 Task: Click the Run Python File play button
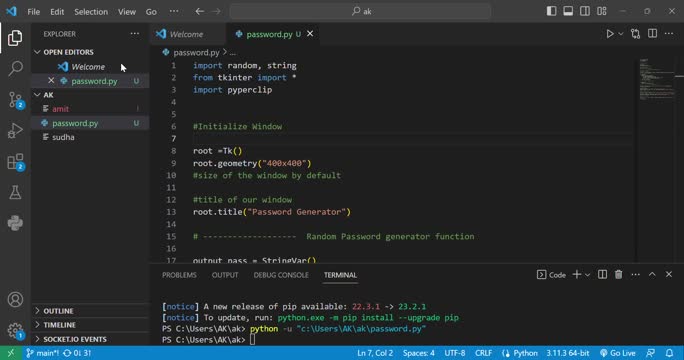point(610,34)
